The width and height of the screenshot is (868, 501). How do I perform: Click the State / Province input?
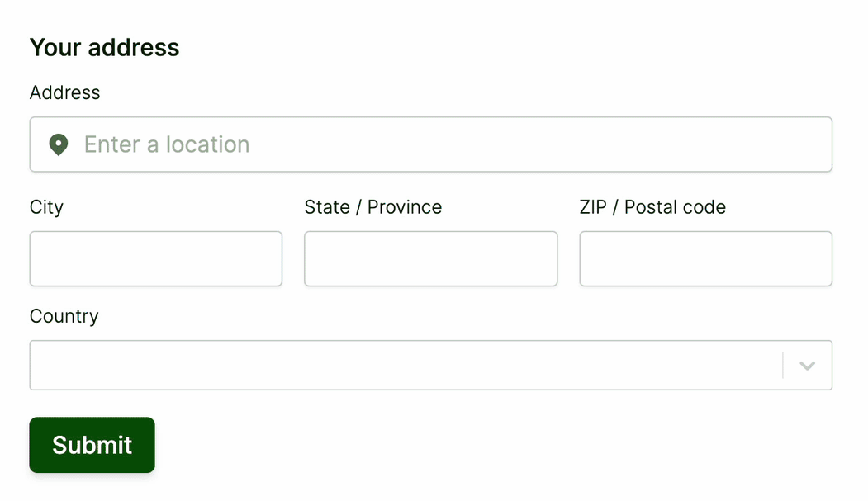430,258
